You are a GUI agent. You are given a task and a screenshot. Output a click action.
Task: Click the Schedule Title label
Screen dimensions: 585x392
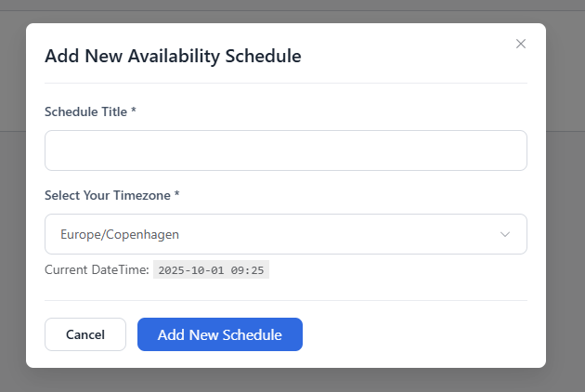click(x=86, y=111)
